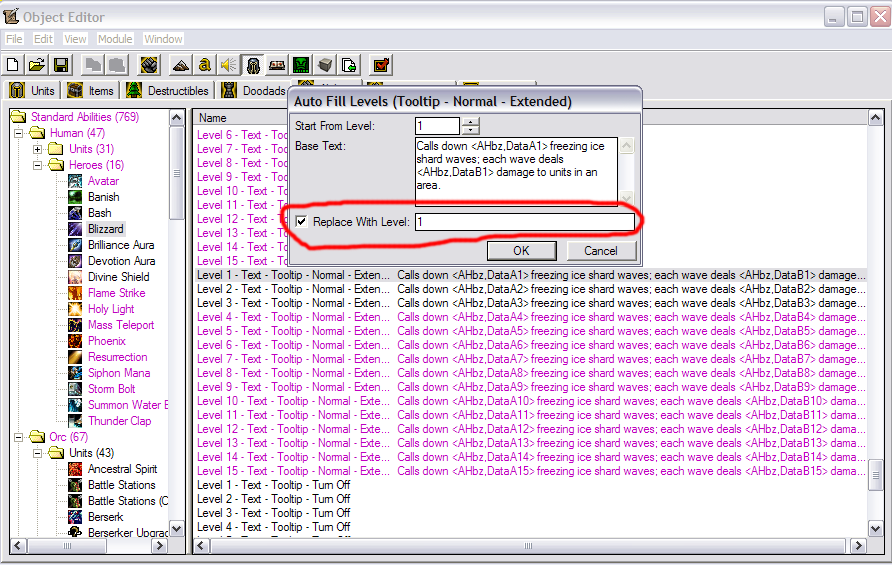The width and height of the screenshot is (892, 565).
Task: Collapse the Orc (67) folder
Action: coord(19,437)
